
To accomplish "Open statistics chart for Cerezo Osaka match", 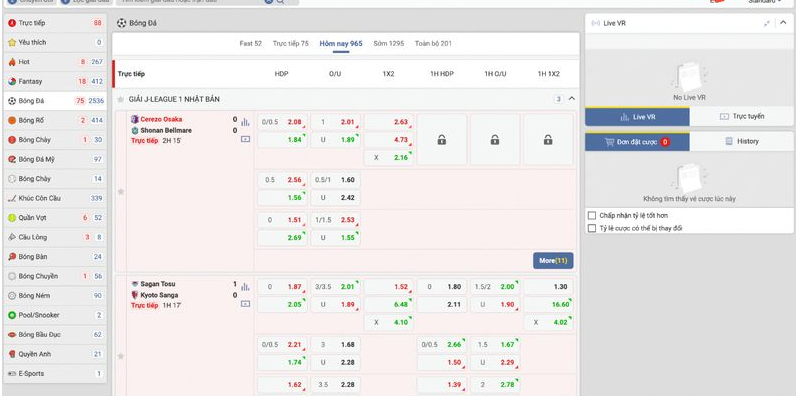I will click(245, 122).
